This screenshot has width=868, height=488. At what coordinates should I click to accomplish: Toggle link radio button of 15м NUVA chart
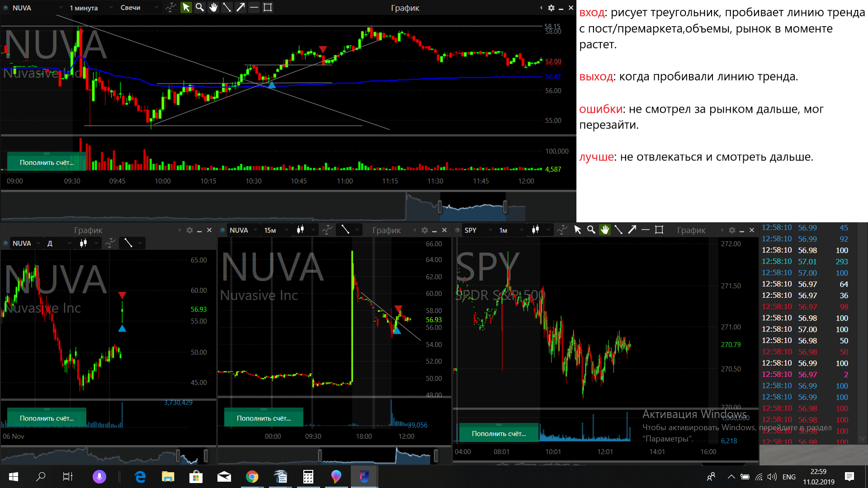(x=222, y=230)
